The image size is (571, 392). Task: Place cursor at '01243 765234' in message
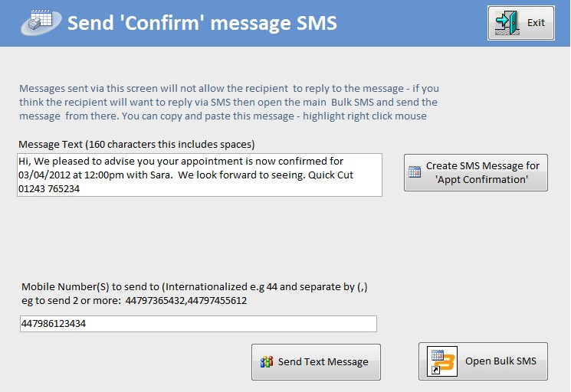coord(49,189)
